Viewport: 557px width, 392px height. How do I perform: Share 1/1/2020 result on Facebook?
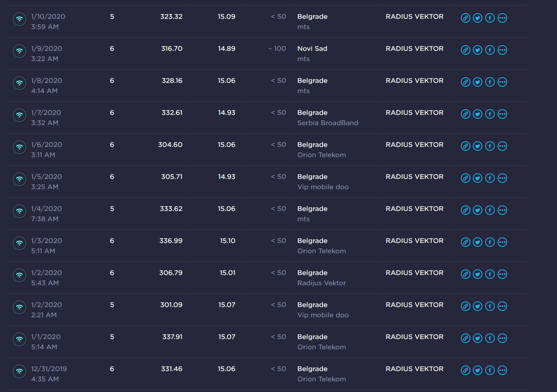point(490,338)
